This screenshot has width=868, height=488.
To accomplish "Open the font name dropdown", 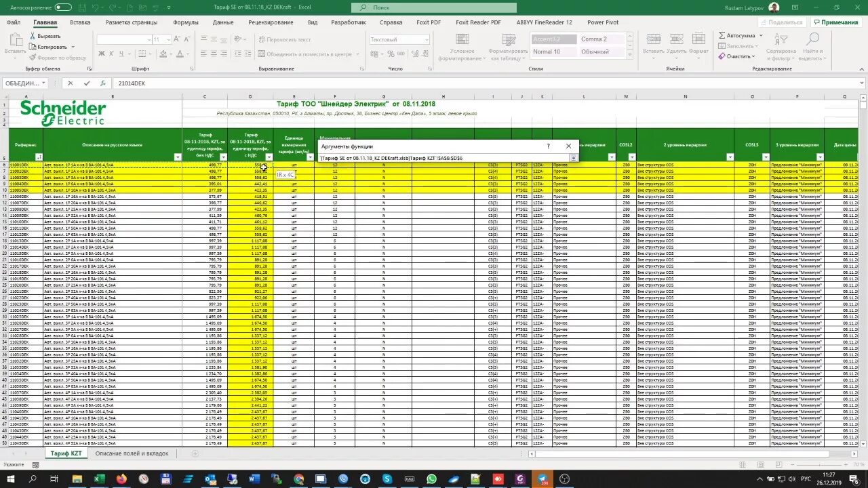I will coord(148,39).
